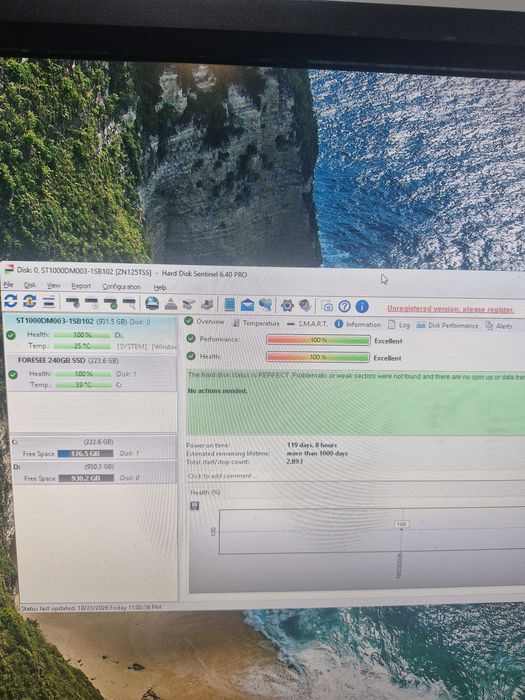
Task: Switch to the Alerts tab
Action: [x=499, y=326]
